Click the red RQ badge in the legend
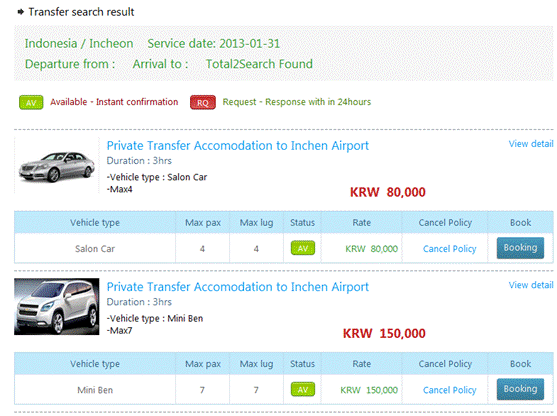Screen dimensions: 557x416 click(x=202, y=102)
